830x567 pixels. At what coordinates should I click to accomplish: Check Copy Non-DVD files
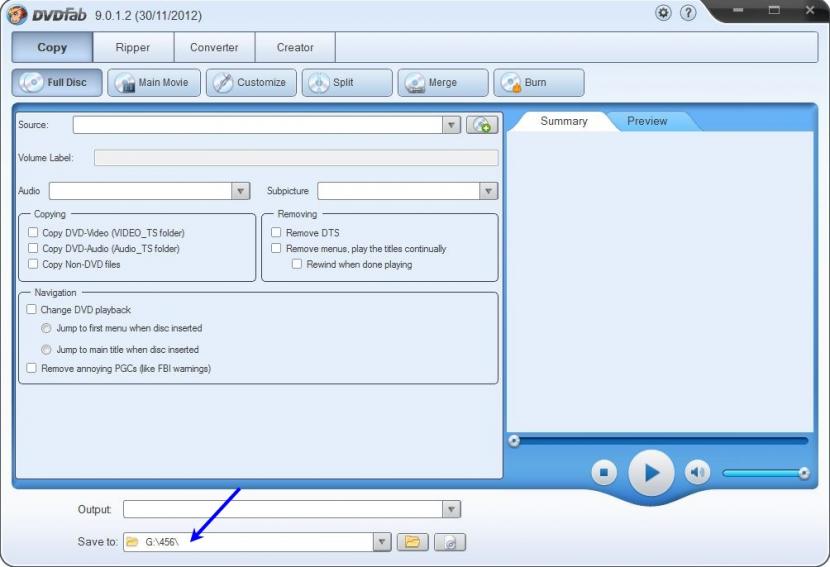tap(33, 264)
